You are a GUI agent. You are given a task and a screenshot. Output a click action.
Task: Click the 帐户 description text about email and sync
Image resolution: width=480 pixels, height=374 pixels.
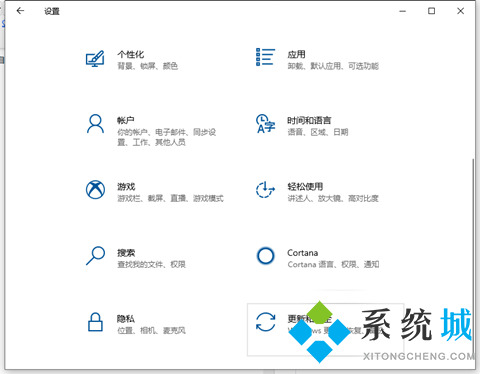166,137
